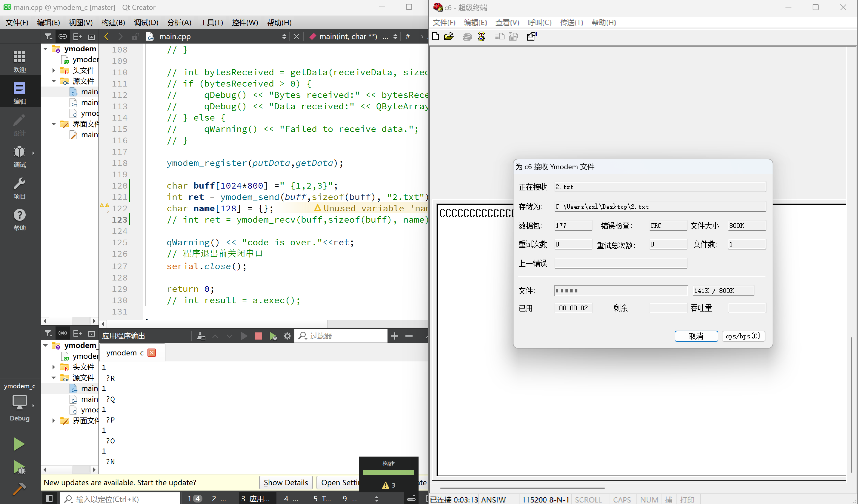Image resolution: width=858 pixels, height=504 pixels.
Task: Stop the running application (red square)
Action: [258, 336]
